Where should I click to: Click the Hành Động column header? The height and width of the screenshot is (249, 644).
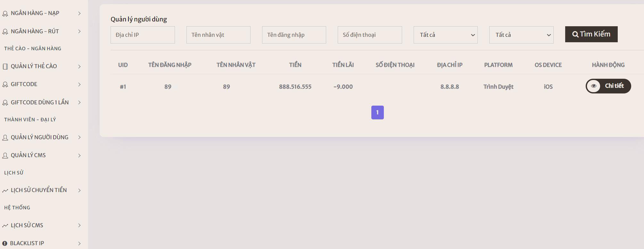click(x=608, y=65)
